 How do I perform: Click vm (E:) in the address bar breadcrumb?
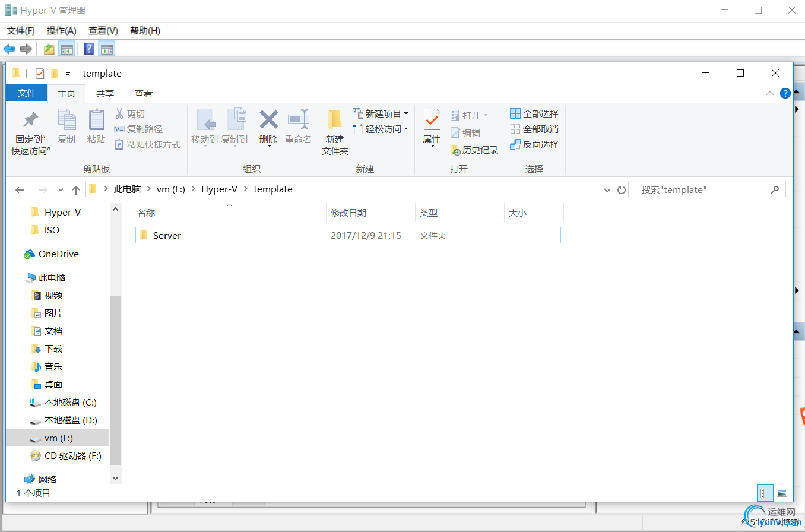click(171, 189)
